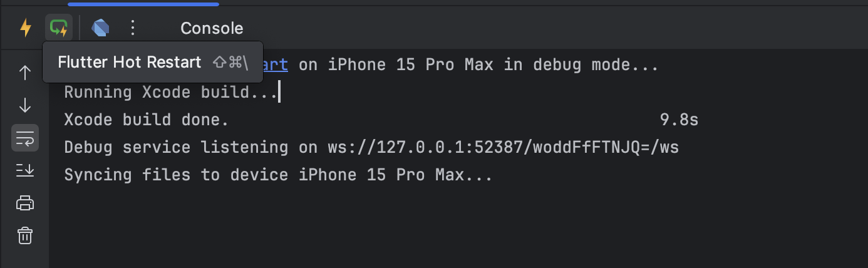
Task: Click the "Flutter Hot Restart" tooltip label
Action: pos(130,62)
